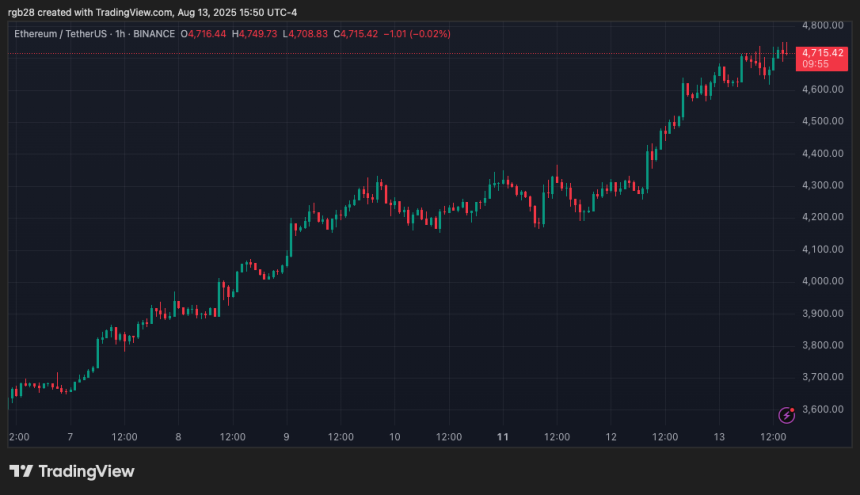860x495 pixels.
Task: Click the 4,100.00 price axis label
Action: (x=823, y=249)
